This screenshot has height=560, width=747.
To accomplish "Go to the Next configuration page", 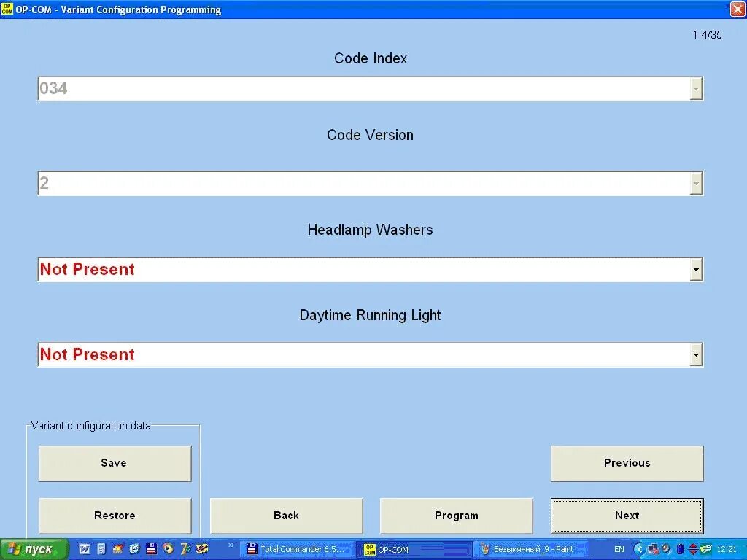I will point(627,516).
